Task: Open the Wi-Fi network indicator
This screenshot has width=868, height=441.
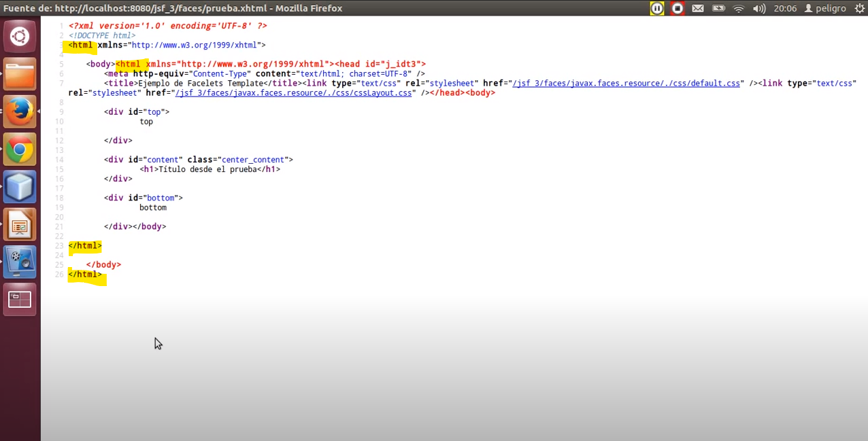Action: click(x=739, y=8)
